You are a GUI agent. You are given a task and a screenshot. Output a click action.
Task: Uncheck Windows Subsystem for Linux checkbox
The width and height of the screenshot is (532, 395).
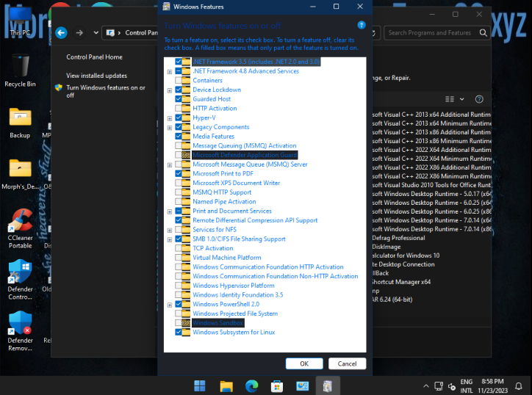tap(179, 333)
